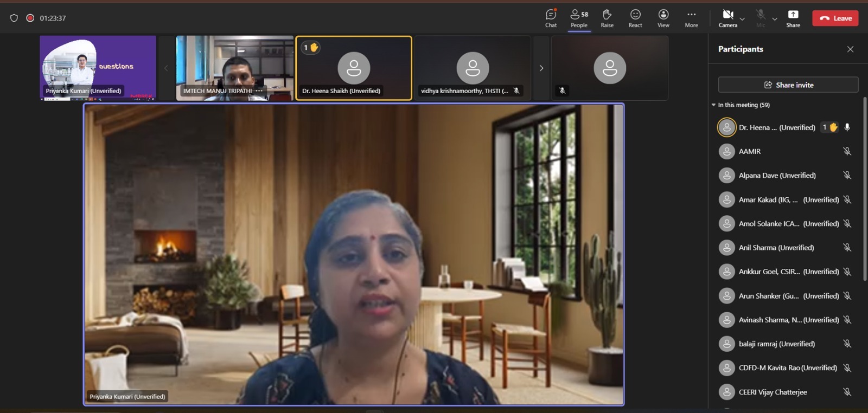Raise your hand in the meeting
The width and height of the screenshot is (868, 413).
pos(607,18)
